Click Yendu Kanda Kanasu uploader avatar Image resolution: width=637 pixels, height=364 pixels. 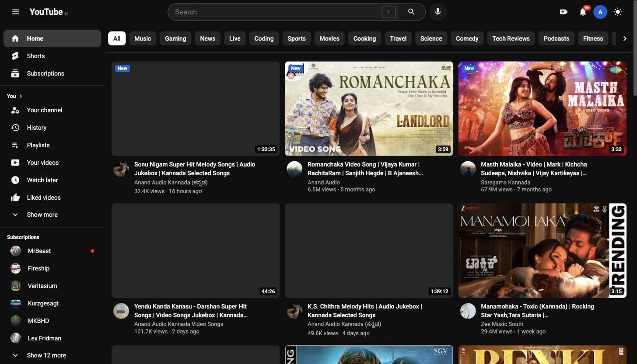tap(121, 311)
